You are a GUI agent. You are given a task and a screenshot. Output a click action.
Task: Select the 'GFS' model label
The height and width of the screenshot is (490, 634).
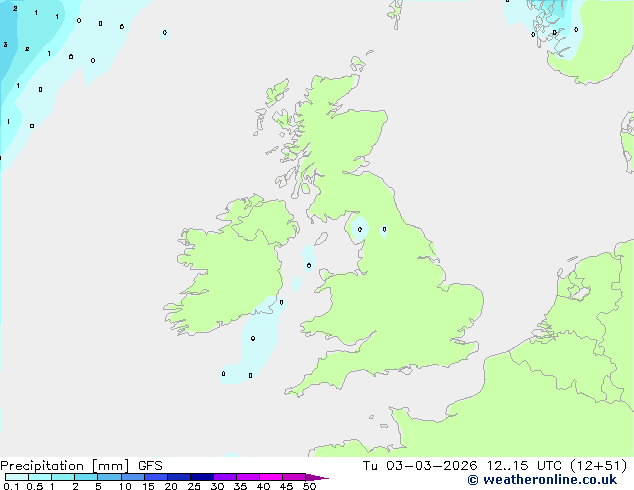[x=150, y=466]
